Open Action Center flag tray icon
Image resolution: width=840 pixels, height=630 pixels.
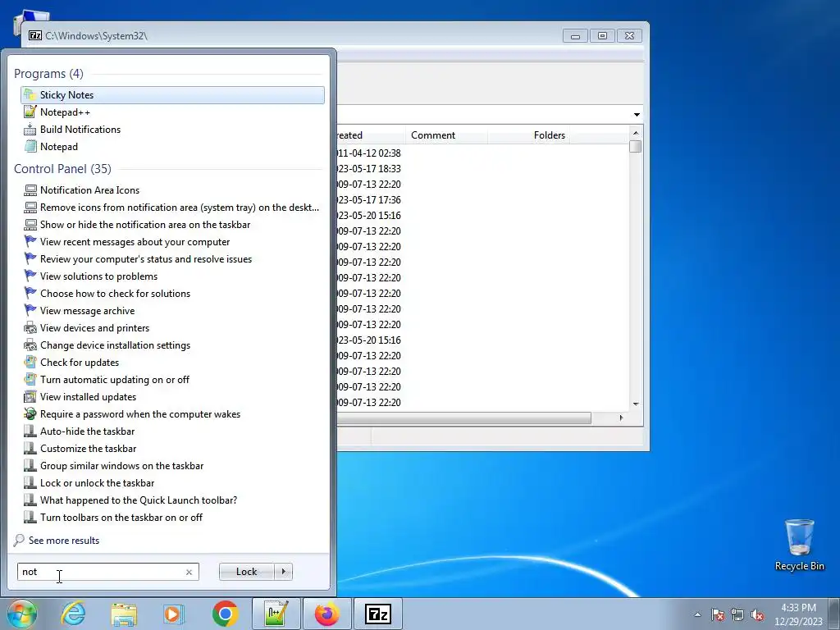coord(718,614)
